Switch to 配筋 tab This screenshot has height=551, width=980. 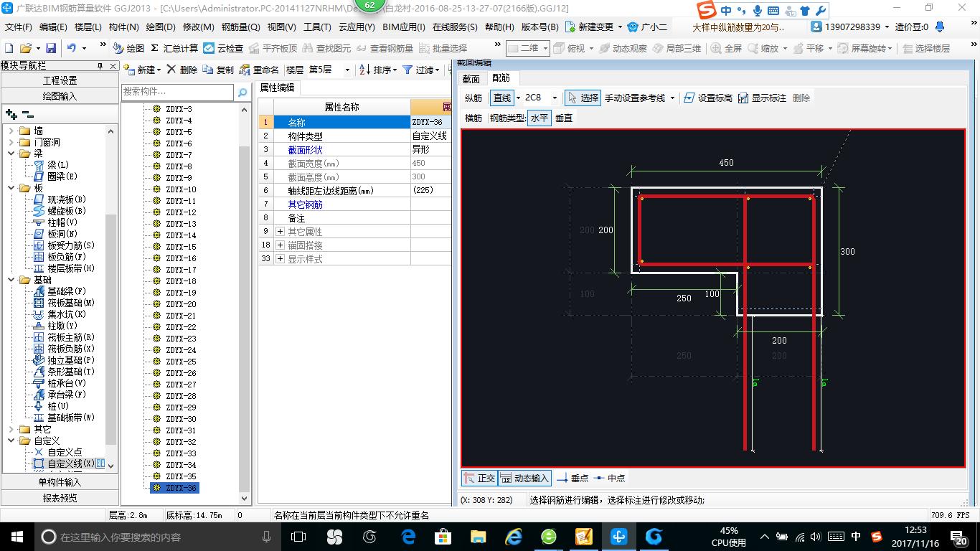coord(501,78)
